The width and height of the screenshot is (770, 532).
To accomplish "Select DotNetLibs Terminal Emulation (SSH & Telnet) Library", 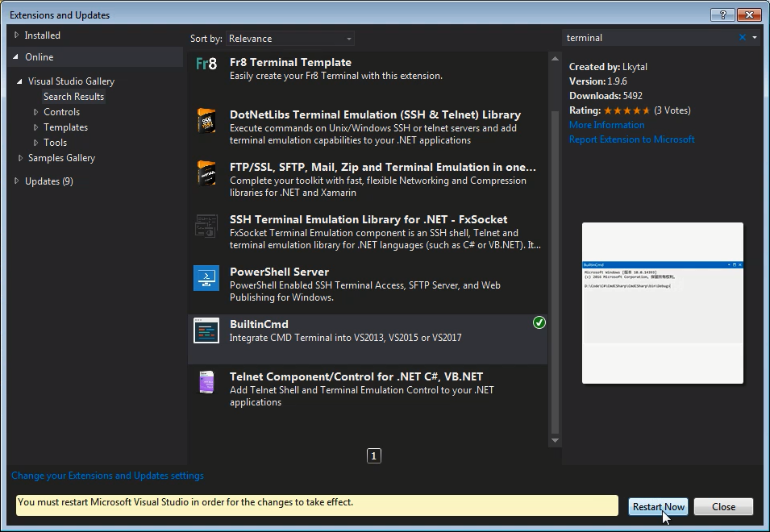I will pos(375,114).
